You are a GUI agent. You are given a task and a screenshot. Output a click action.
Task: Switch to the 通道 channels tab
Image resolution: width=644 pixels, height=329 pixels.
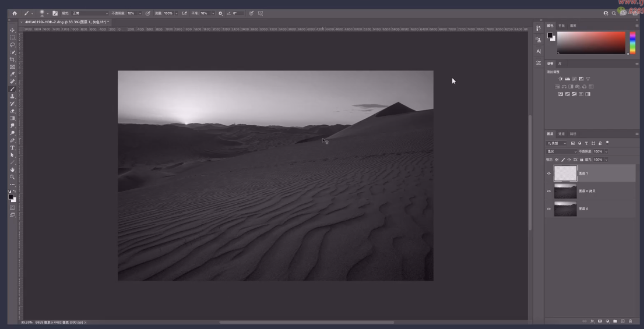(561, 134)
